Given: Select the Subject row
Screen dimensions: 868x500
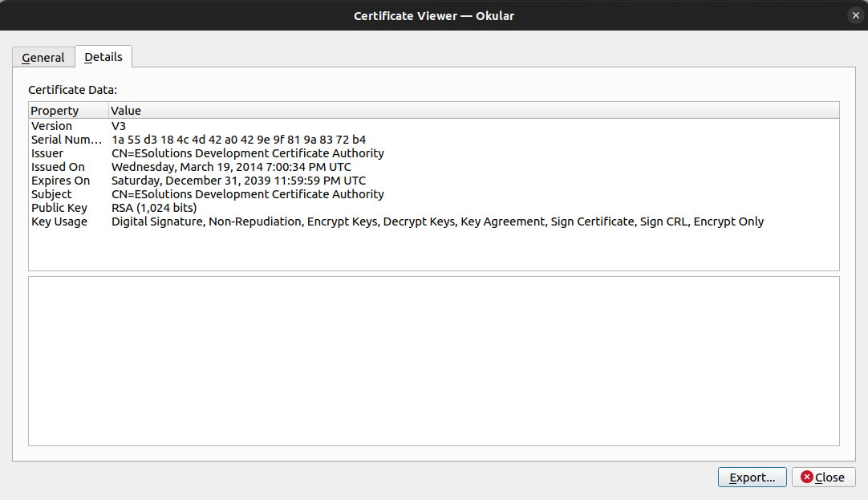Looking at the screenshot, I should [x=433, y=194].
